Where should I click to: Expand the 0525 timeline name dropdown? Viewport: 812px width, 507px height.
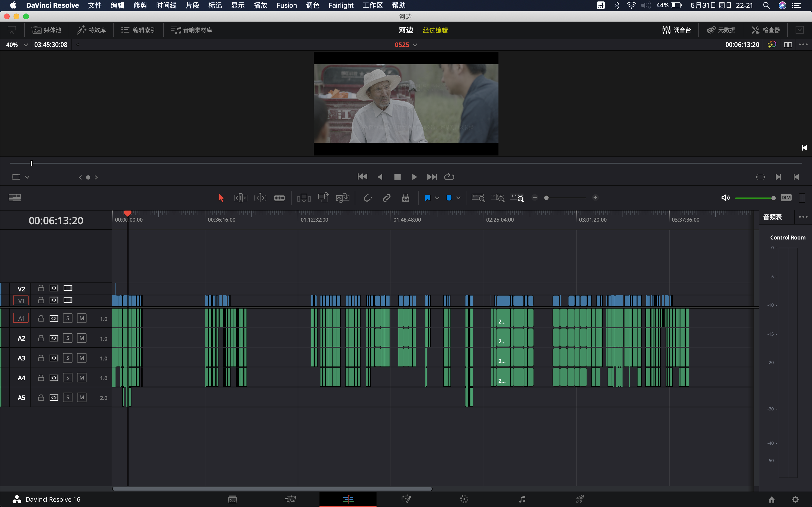pyautogui.click(x=415, y=45)
